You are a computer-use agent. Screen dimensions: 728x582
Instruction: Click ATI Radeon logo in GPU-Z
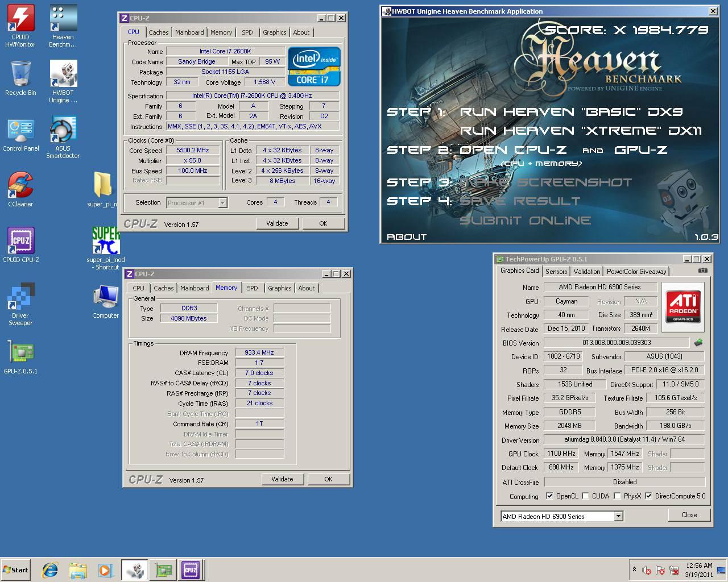tap(683, 307)
